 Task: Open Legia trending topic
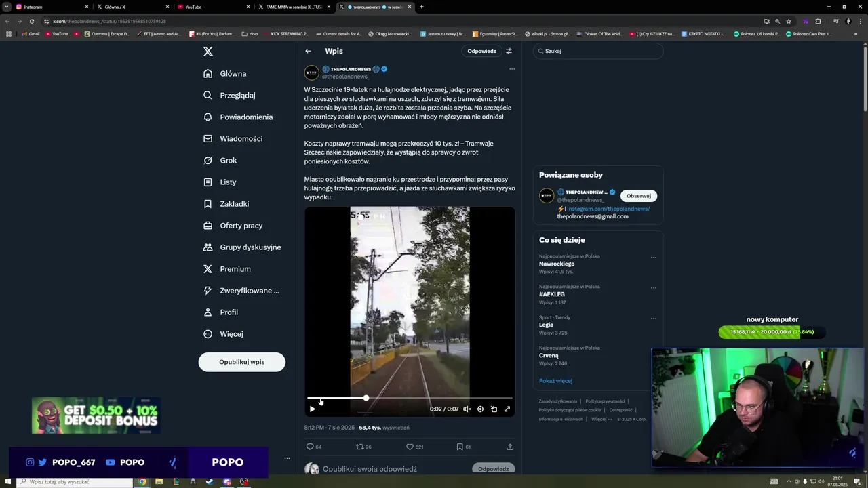coord(547,325)
